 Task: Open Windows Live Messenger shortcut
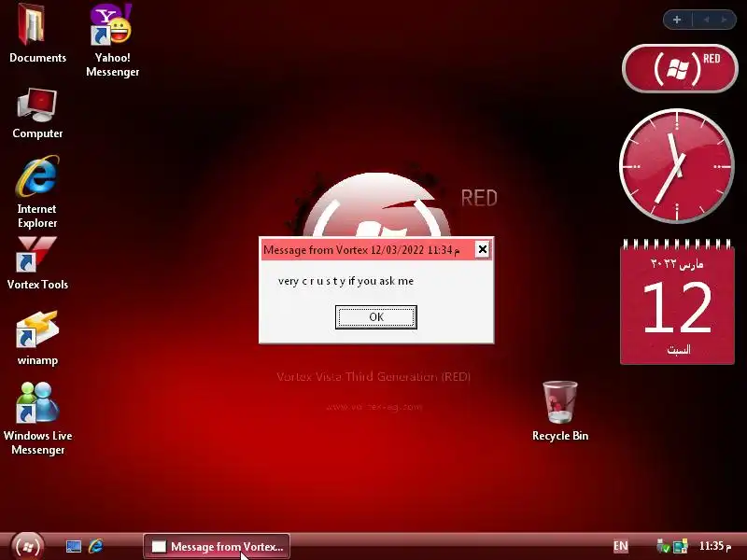[x=37, y=418]
